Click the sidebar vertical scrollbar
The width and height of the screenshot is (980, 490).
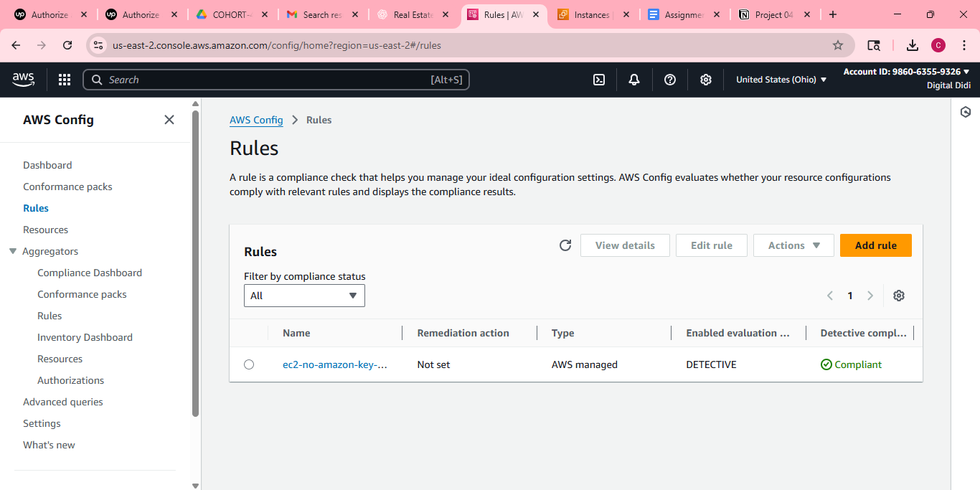point(196,262)
